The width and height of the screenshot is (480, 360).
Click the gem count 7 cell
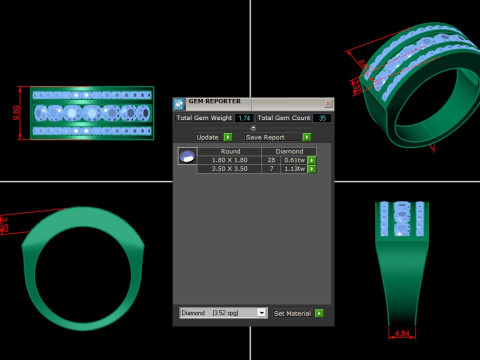271,169
